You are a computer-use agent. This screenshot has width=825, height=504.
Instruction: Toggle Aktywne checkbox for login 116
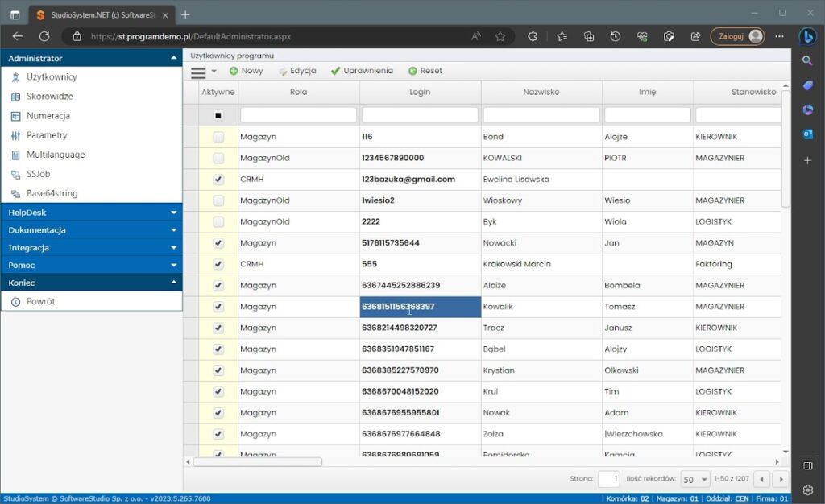coord(218,138)
